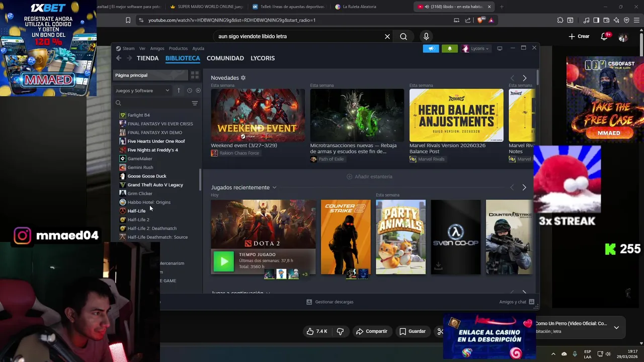Open Novedades settings gear
The height and width of the screenshot is (362, 644).
243,78
